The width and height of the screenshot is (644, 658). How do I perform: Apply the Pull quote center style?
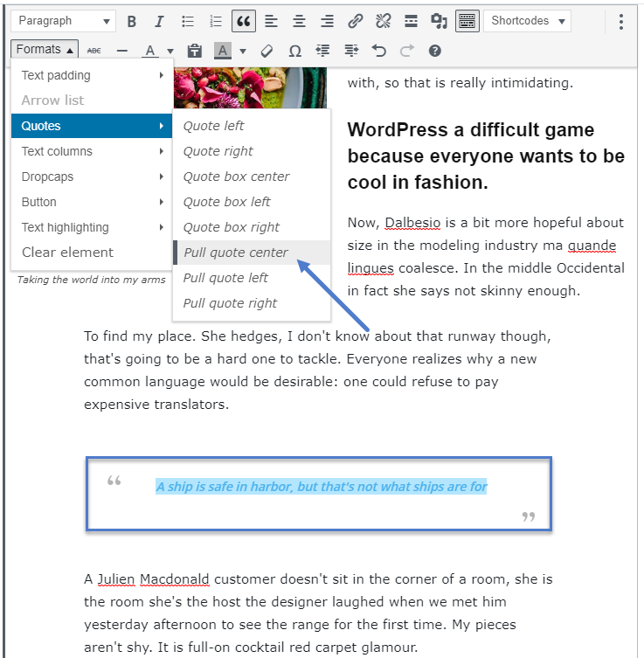[x=252, y=253]
